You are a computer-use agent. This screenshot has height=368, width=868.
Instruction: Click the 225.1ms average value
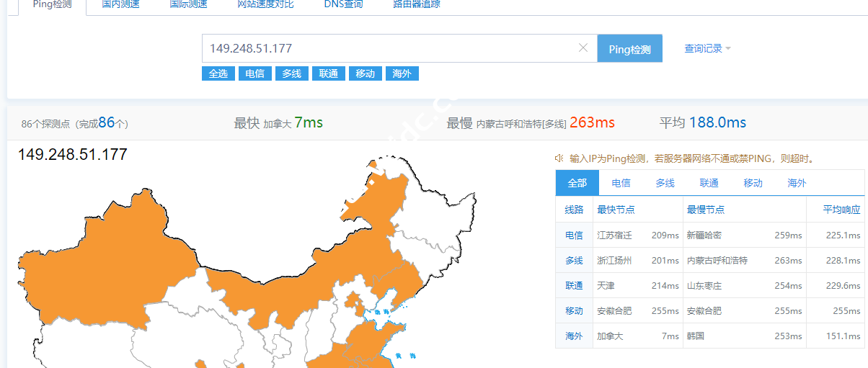pyautogui.click(x=843, y=235)
